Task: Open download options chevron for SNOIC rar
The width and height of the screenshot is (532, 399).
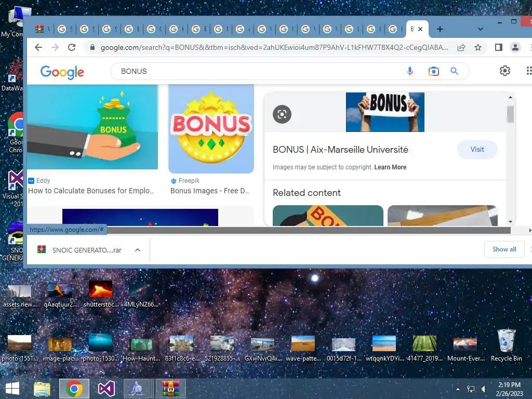Action: (x=137, y=250)
